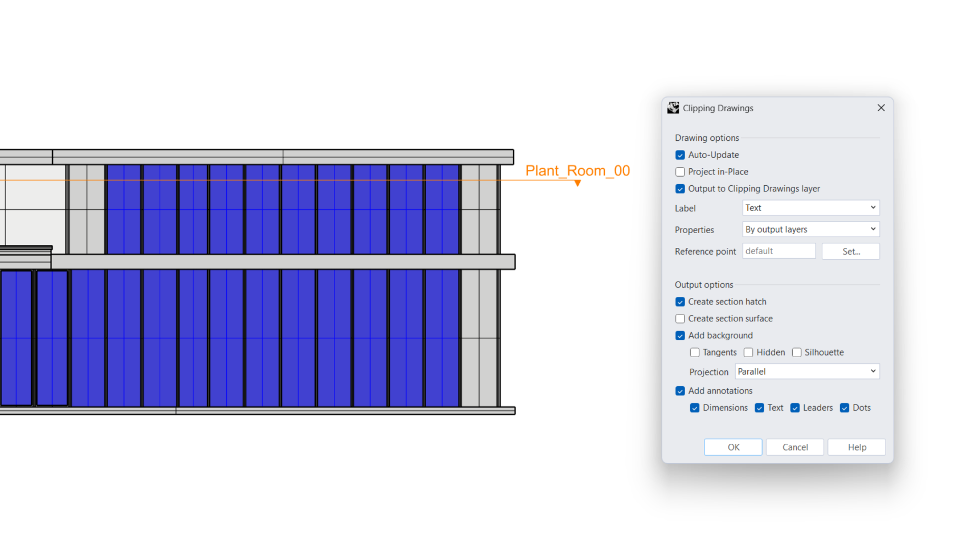Viewport: 980px width, 551px height.
Task: Uncheck Create section hatch
Action: point(680,302)
